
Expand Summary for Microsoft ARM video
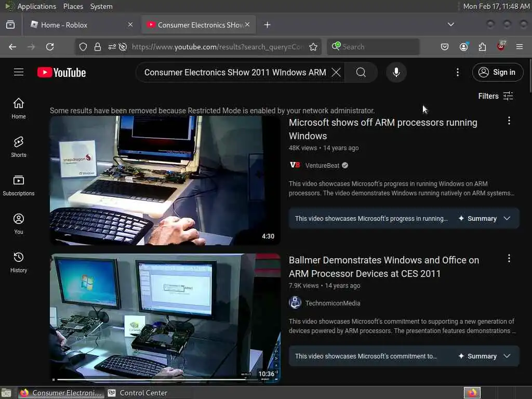(x=484, y=219)
